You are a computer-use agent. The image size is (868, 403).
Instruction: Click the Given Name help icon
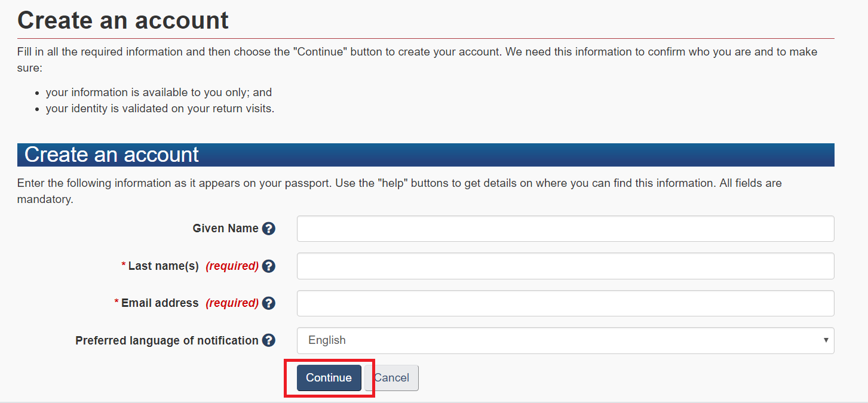point(269,229)
